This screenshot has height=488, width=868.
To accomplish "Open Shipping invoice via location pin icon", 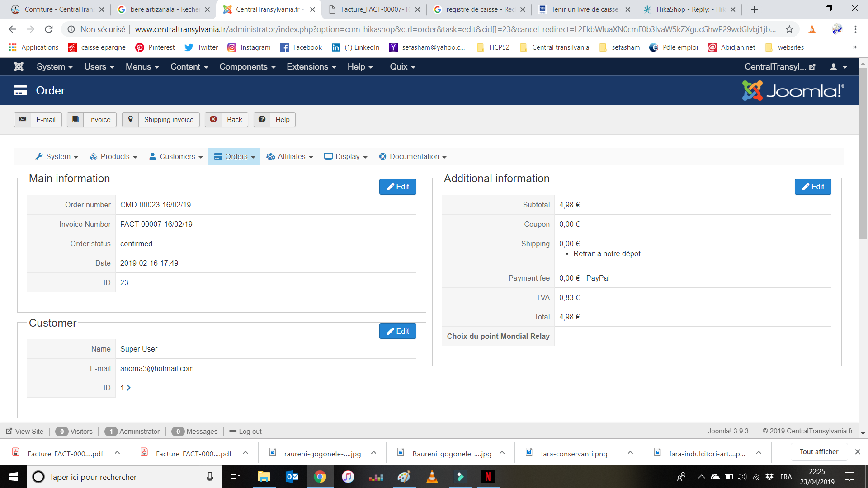I will pyautogui.click(x=131, y=120).
